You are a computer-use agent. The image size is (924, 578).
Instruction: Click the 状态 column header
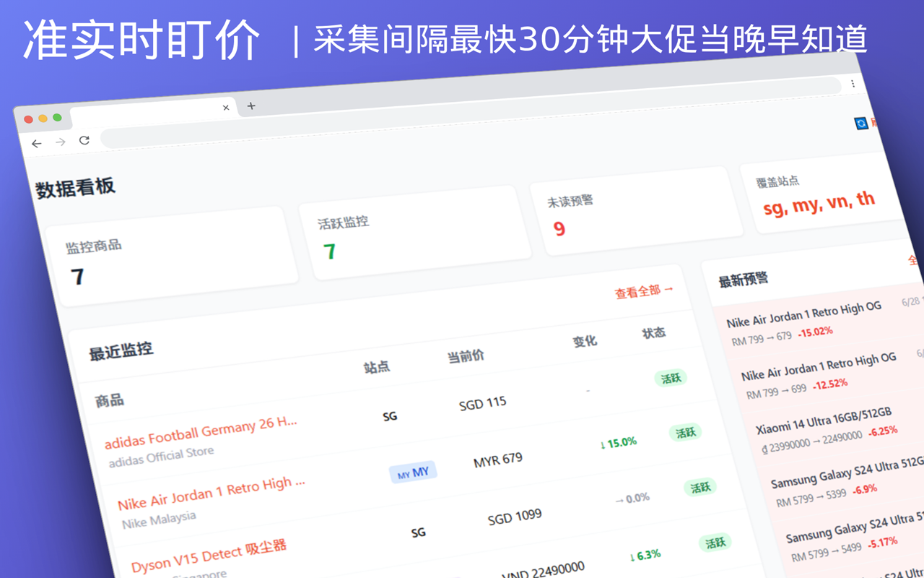[654, 333]
